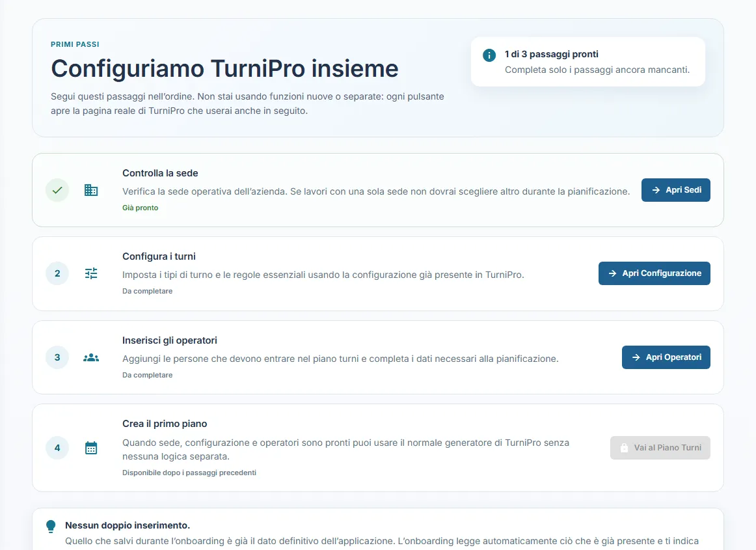Click the sliders icon beside Configura i turni
Screen dimensions: 756x550
click(91, 273)
